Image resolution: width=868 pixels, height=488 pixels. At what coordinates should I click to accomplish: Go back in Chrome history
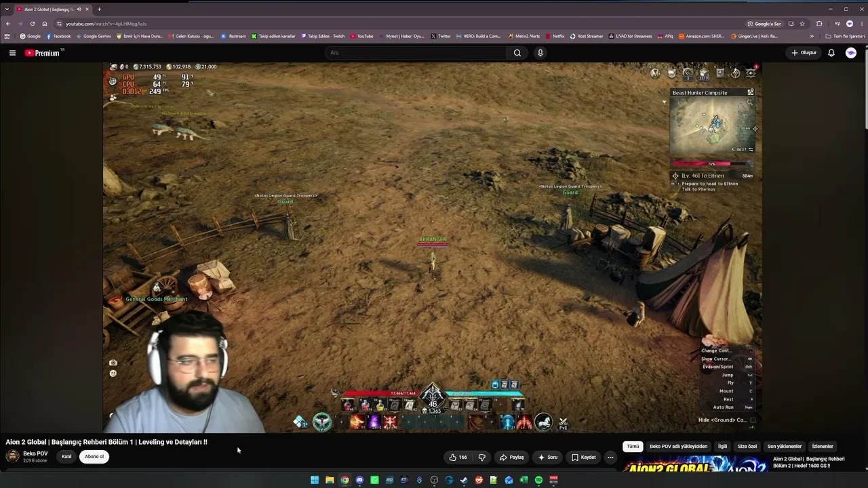[x=7, y=24]
